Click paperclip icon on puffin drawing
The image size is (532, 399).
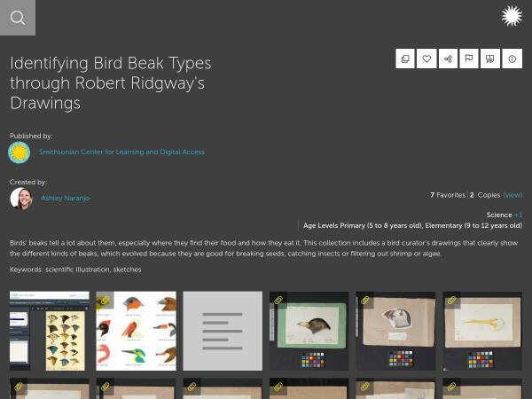[x=364, y=300]
